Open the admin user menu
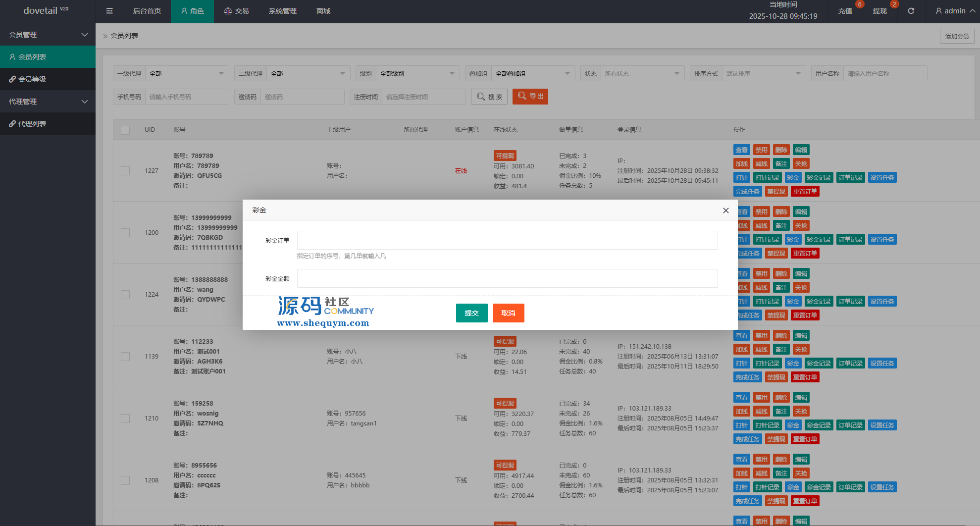Screen dimensions: 980x526 [x=955, y=11]
